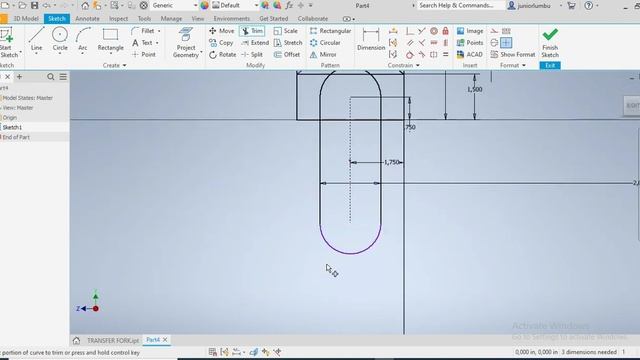Screen dimensions: 640x360
Task: Toggle the Show Format option
Action: [x=513, y=54]
